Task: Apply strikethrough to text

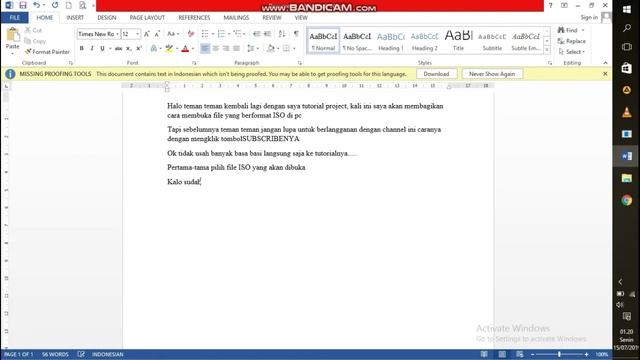Action: [118, 49]
